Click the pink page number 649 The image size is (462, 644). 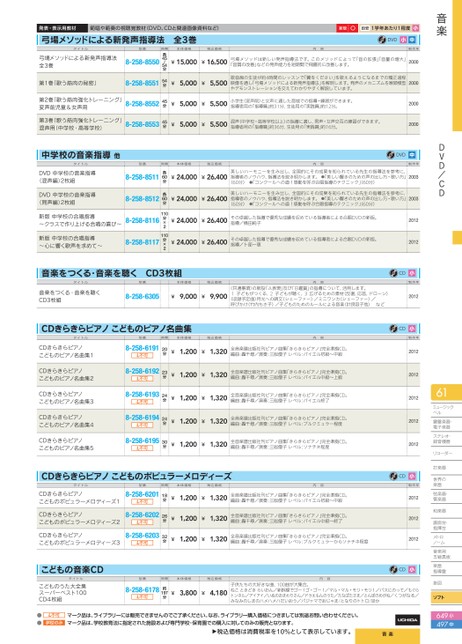tap(445, 616)
